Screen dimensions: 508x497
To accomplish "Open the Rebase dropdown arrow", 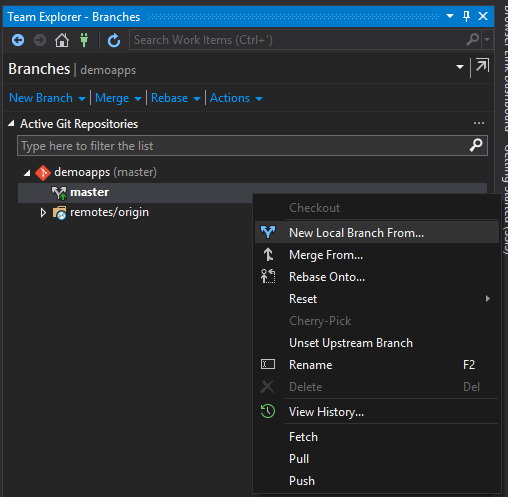I will [x=197, y=99].
